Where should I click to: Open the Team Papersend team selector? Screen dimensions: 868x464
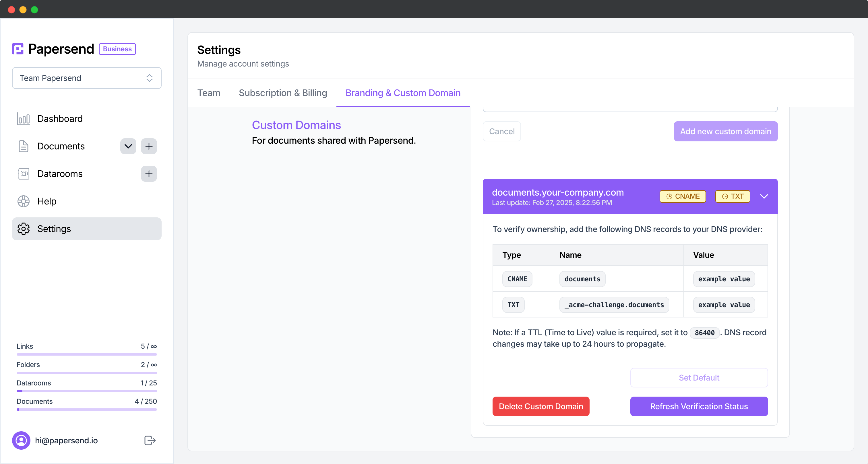point(87,78)
